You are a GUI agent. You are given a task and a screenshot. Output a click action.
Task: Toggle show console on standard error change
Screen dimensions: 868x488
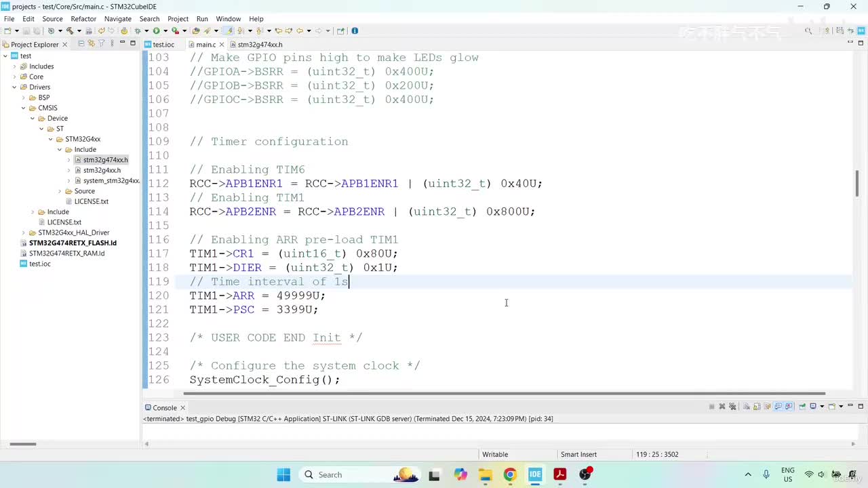click(789, 407)
